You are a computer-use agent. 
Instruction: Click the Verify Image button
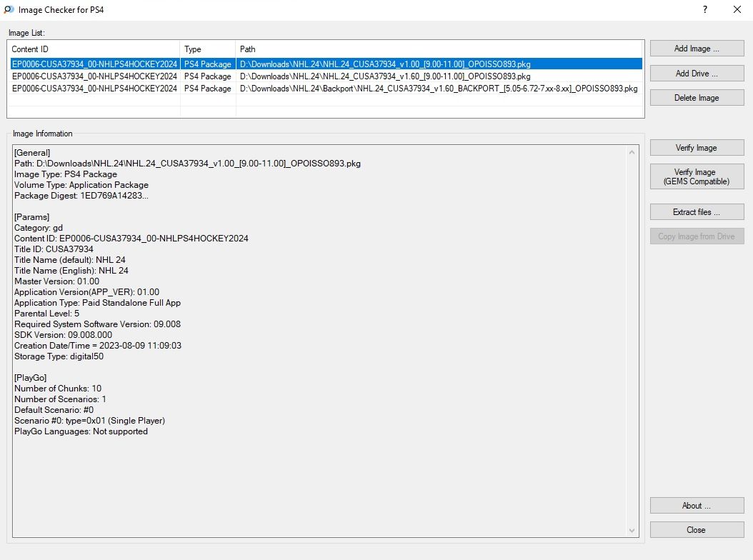[697, 148]
